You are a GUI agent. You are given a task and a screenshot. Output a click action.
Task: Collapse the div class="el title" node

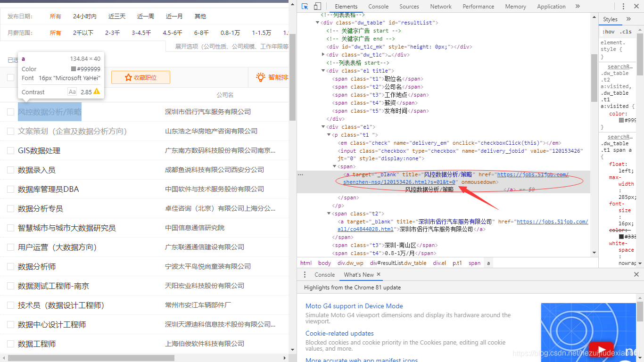pos(323,71)
